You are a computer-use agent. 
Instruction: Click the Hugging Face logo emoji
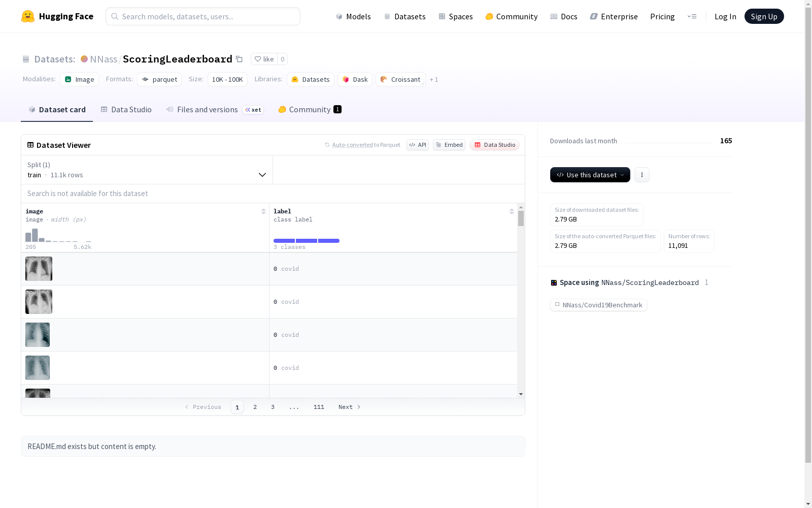coord(28,16)
